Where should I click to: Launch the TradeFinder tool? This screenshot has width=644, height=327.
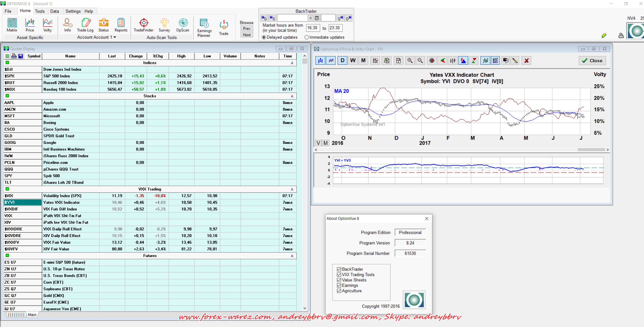tap(144, 25)
